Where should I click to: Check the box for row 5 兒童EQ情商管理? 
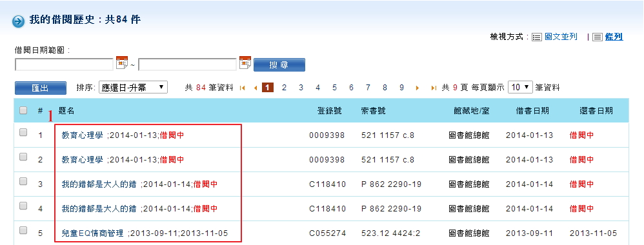coord(23,230)
